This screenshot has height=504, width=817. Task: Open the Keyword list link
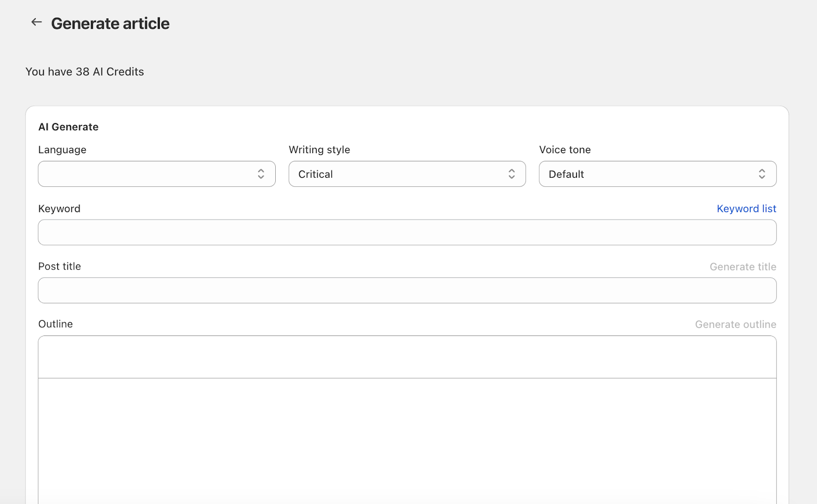click(x=746, y=208)
